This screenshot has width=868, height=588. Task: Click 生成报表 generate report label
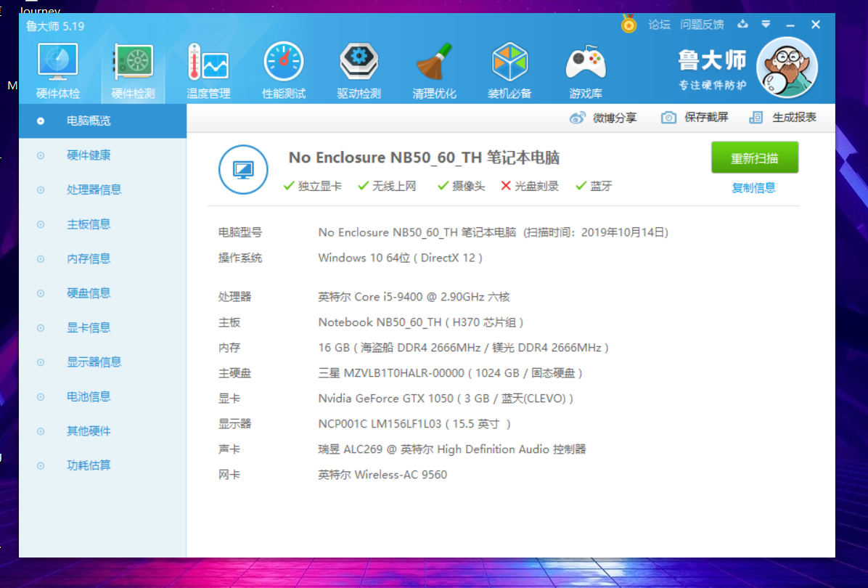[794, 118]
